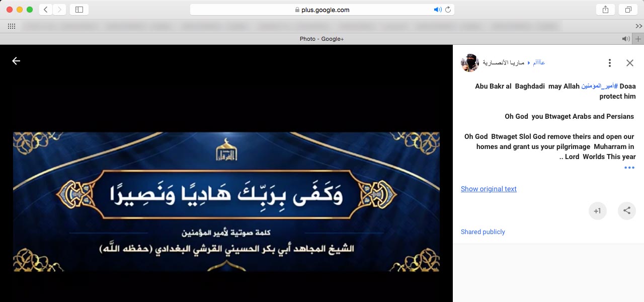Open the favorites grid icon

[11, 26]
